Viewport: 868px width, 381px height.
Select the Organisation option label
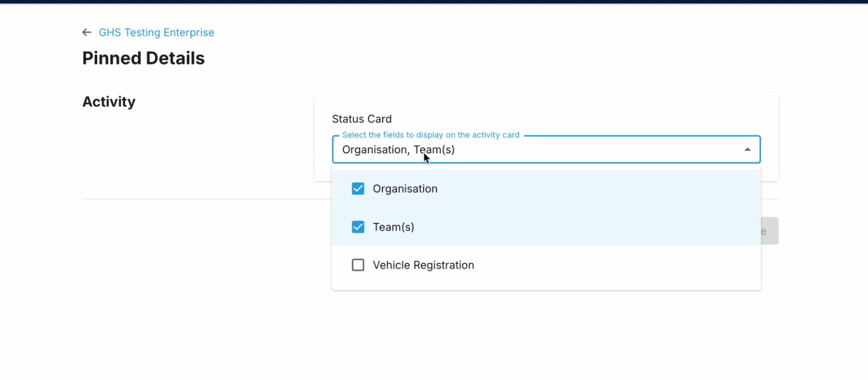tap(405, 189)
